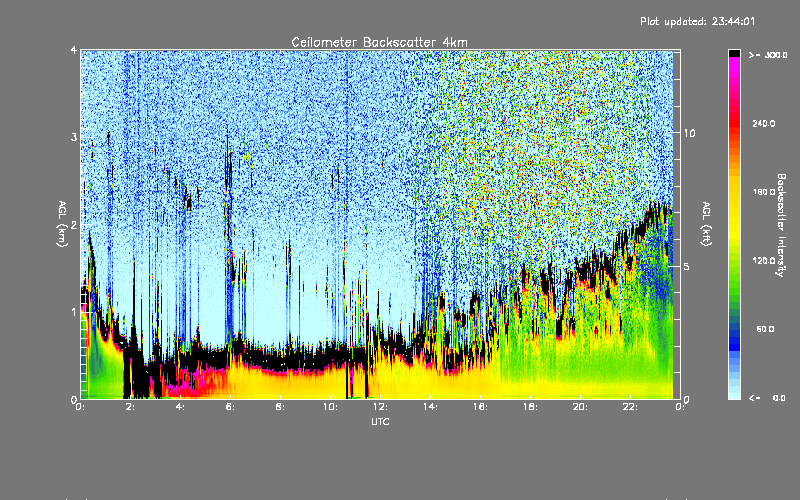Click the colorbar label "240.0"
Viewport: 800px width, 500px height.
tap(764, 123)
